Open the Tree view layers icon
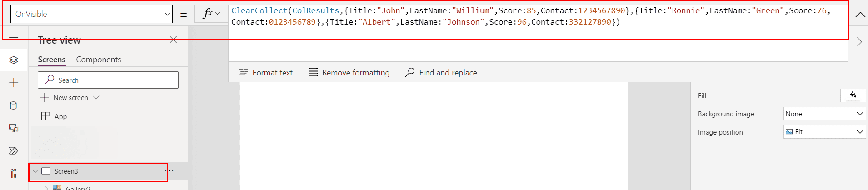The height and width of the screenshot is (190, 868). (14, 60)
